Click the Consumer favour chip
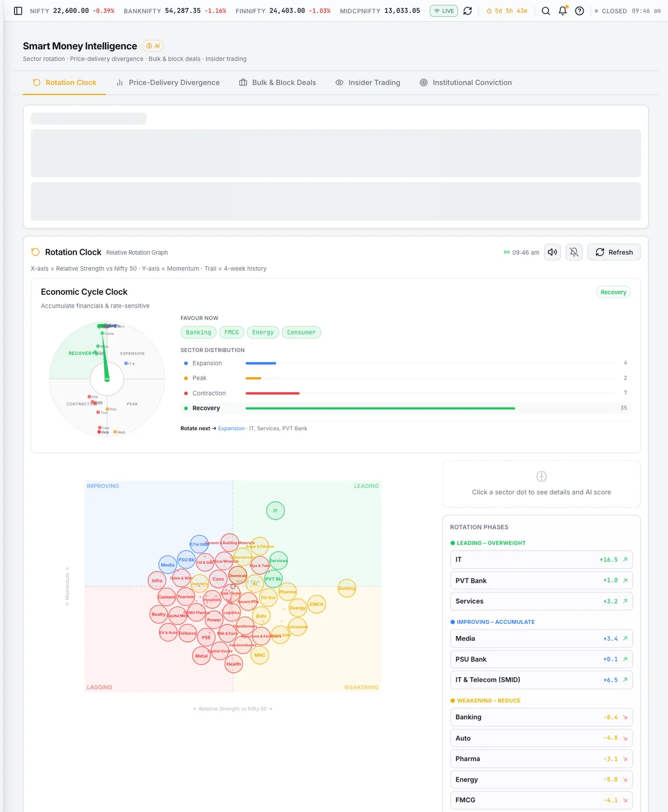This screenshot has width=668, height=812. click(x=301, y=333)
